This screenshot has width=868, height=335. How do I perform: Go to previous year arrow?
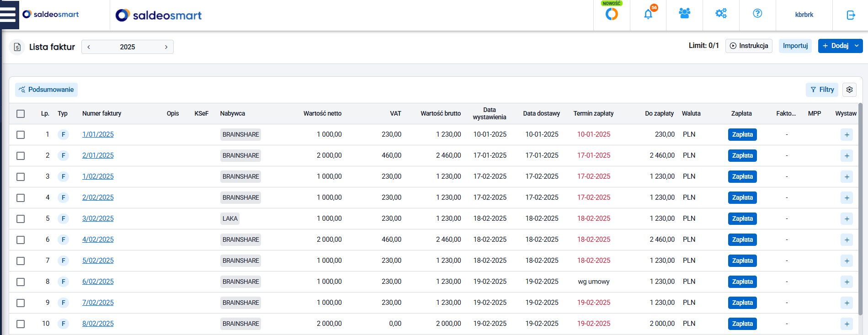point(89,47)
